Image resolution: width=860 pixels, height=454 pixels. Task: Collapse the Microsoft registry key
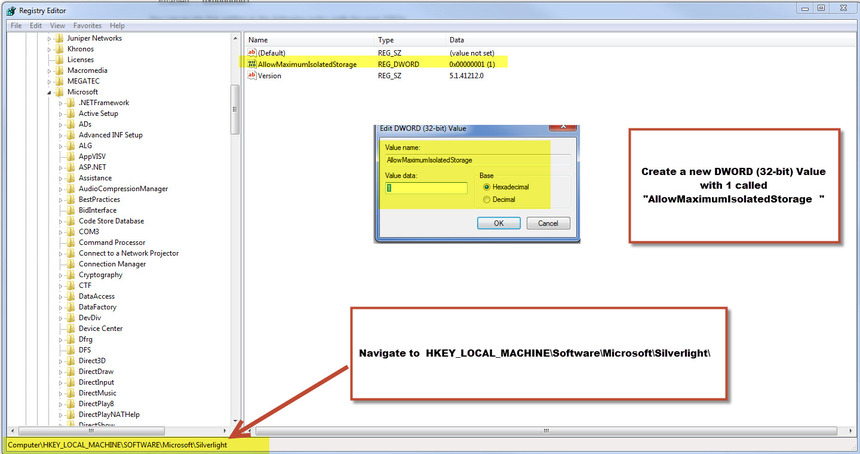pos(49,93)
